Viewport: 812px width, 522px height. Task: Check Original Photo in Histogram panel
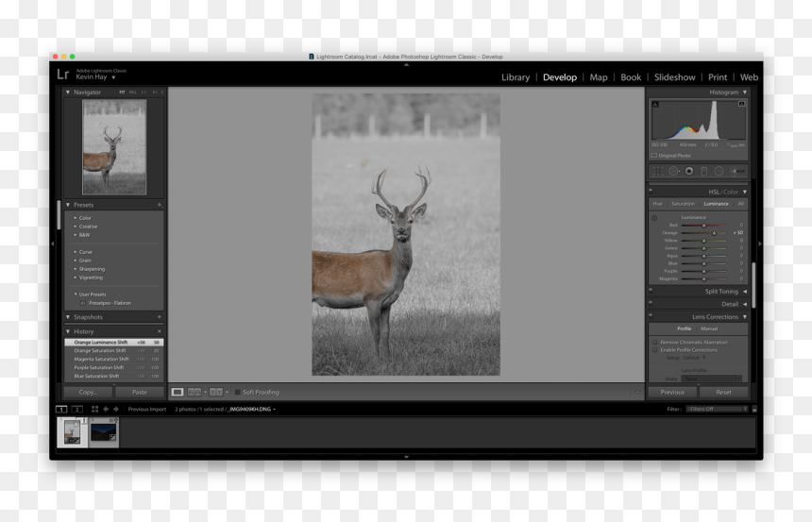[x=654, y=156]
